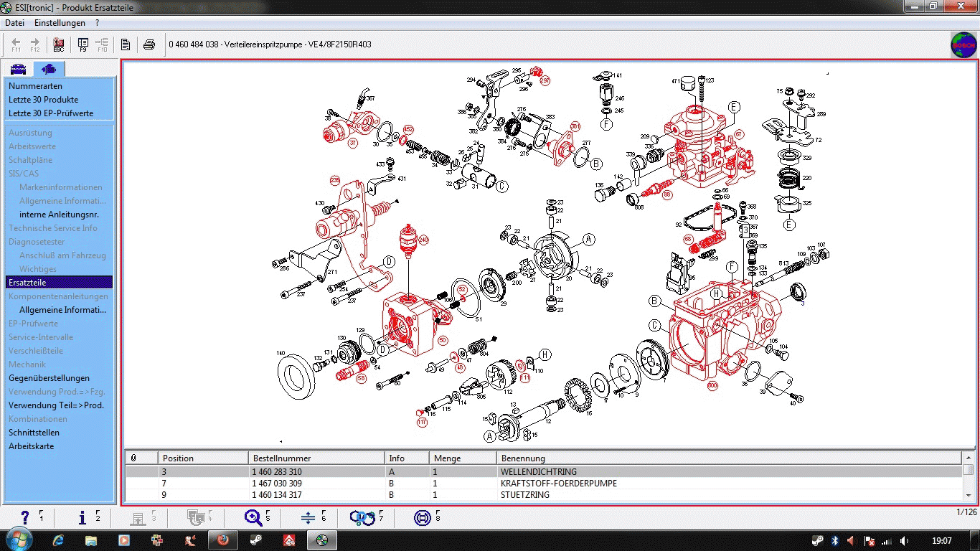This screenshot has width=980, height=551.
Task: Select the highlighted Ersatzteile entry
Action: click(59, 283)
